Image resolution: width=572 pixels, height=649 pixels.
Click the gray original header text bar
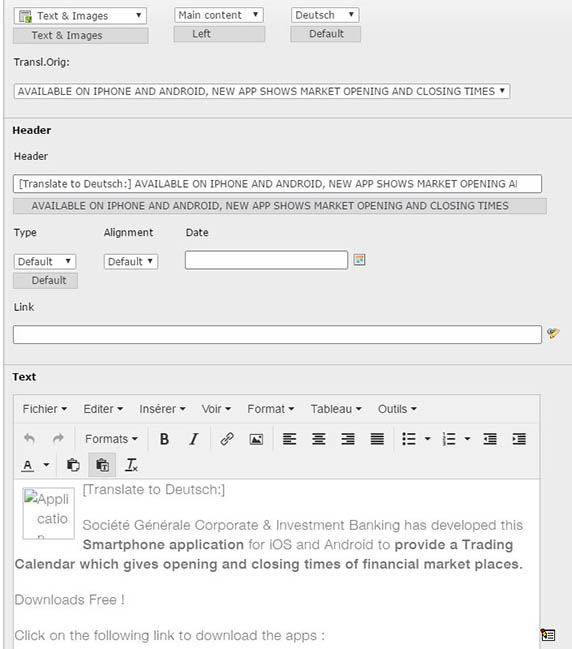pyautogui.click(x=280, y=206)
